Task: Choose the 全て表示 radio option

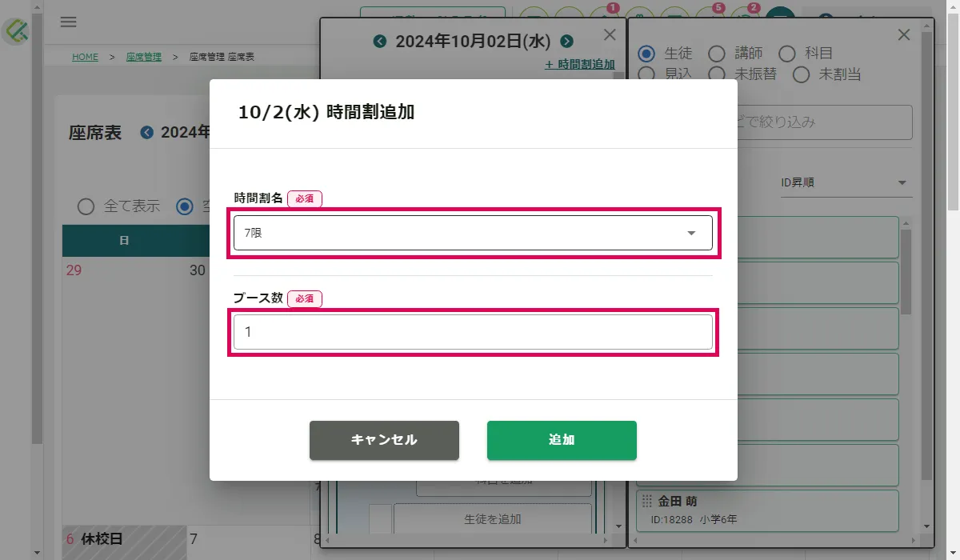Action: (x=86, y=206)
